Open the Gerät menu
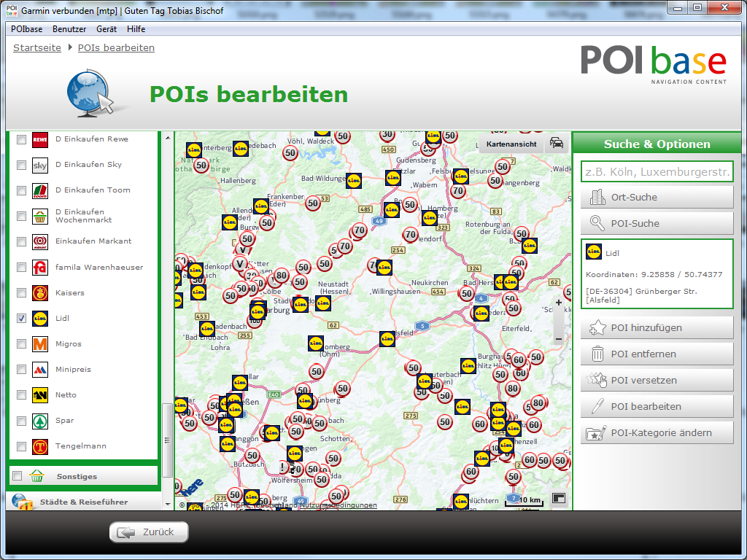The image size is (747, 560). coord(106,29)
